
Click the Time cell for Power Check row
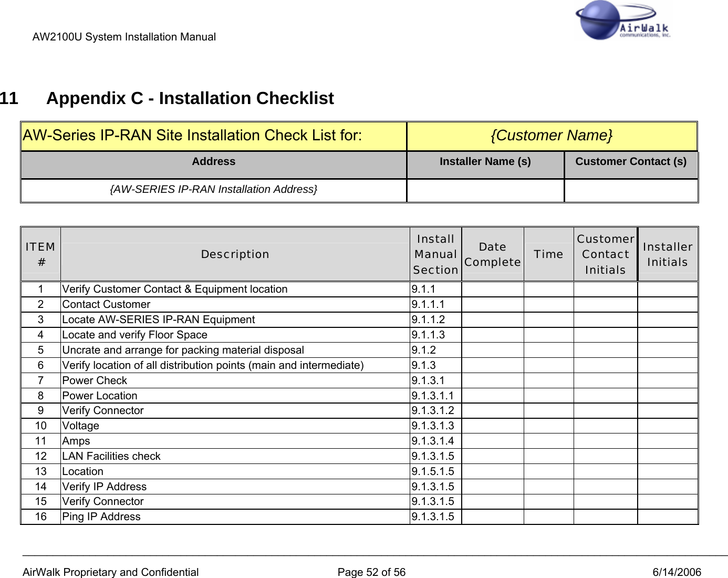pos(549,381)
